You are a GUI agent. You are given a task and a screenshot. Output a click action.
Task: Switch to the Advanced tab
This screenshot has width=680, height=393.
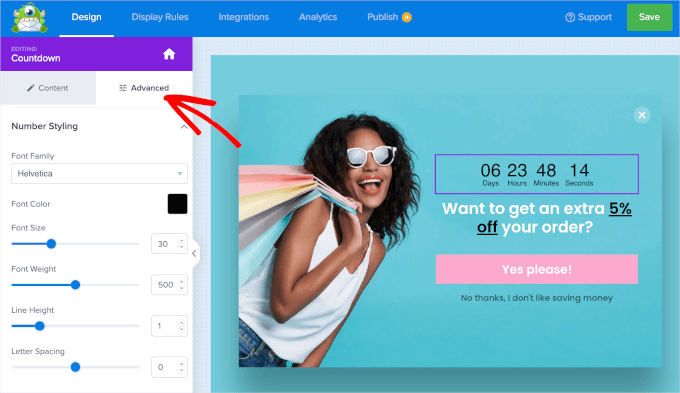click(x=144, y=88)
